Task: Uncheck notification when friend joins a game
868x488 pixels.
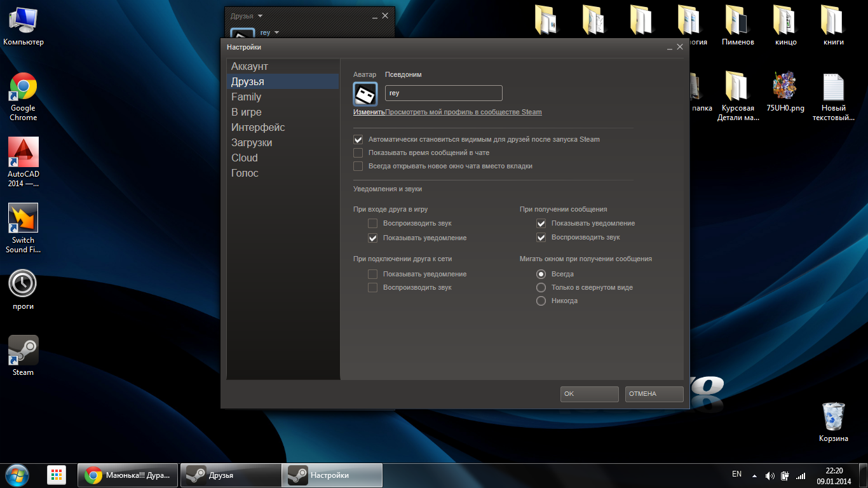Action: pos(372,238)
